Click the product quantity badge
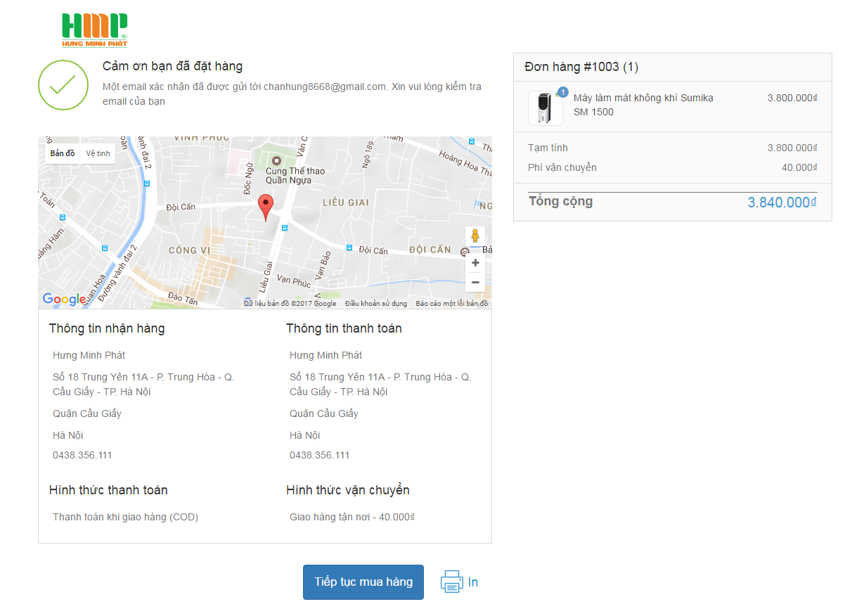This screenshot has width=852, height=616. tap(562, 92)
